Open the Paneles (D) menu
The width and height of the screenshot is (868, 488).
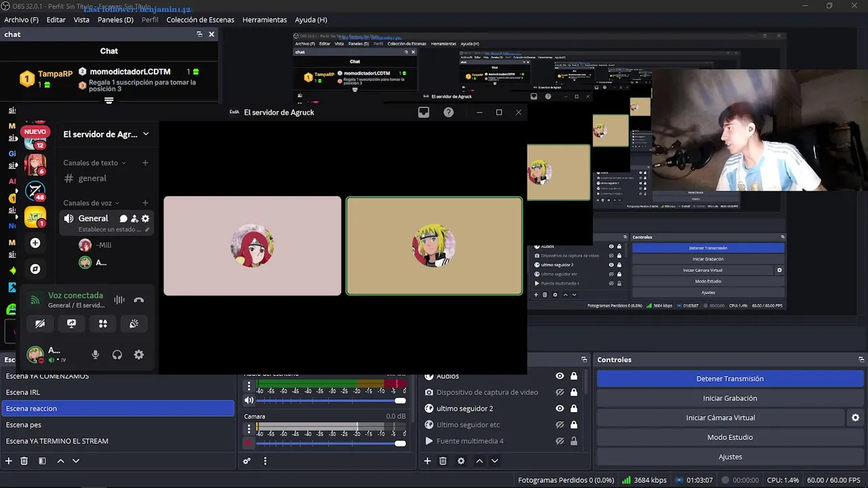[x=115, y=20]
